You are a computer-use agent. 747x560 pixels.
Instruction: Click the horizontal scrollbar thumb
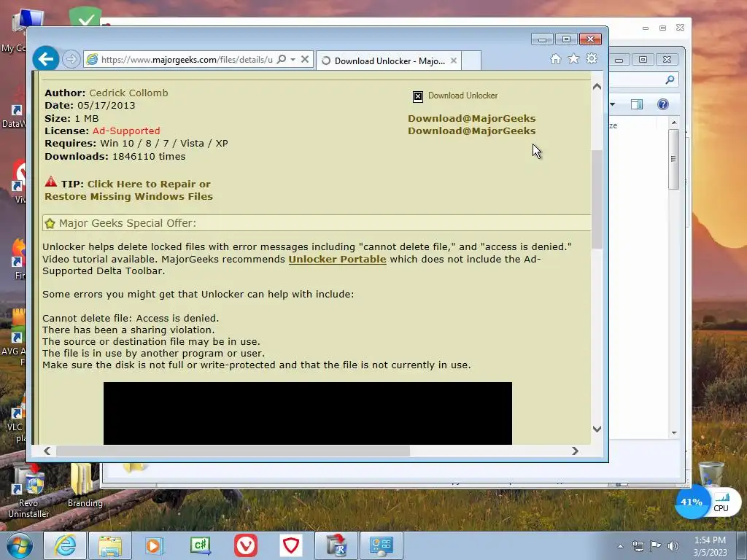pyautogui.click(x=233, y=451)
